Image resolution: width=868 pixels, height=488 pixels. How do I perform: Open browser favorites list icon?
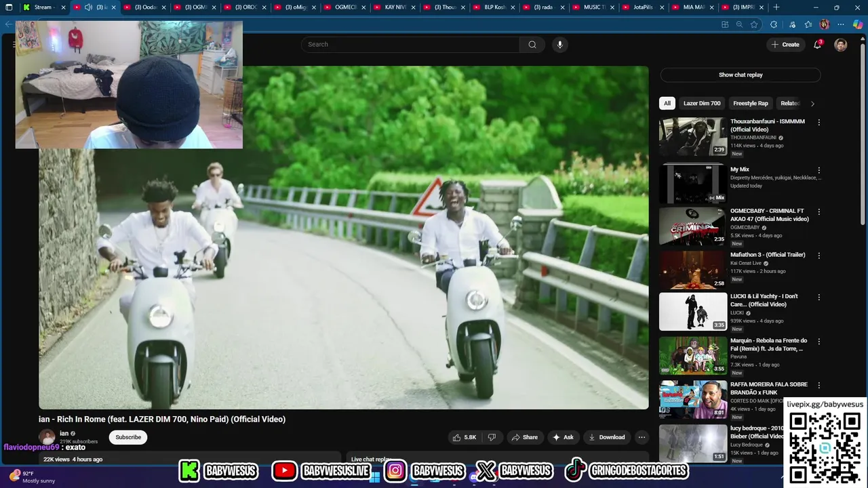coord(808,24)
